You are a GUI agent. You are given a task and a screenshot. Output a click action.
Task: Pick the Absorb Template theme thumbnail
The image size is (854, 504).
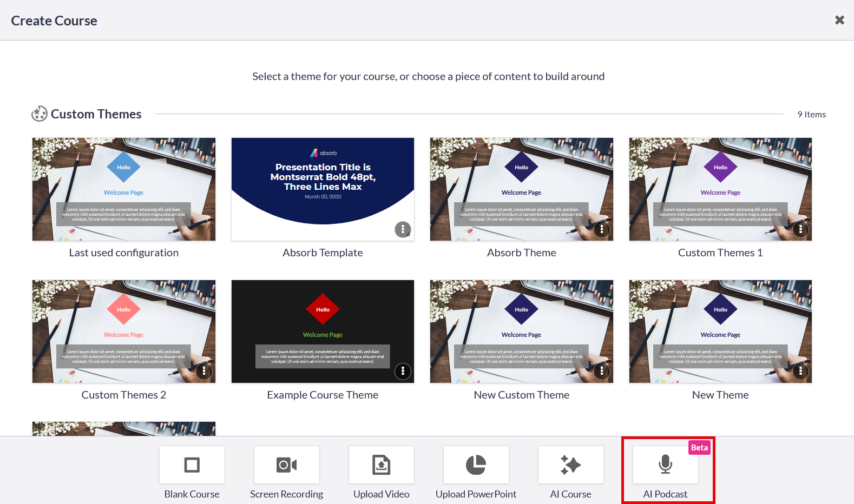click(323, 189)
